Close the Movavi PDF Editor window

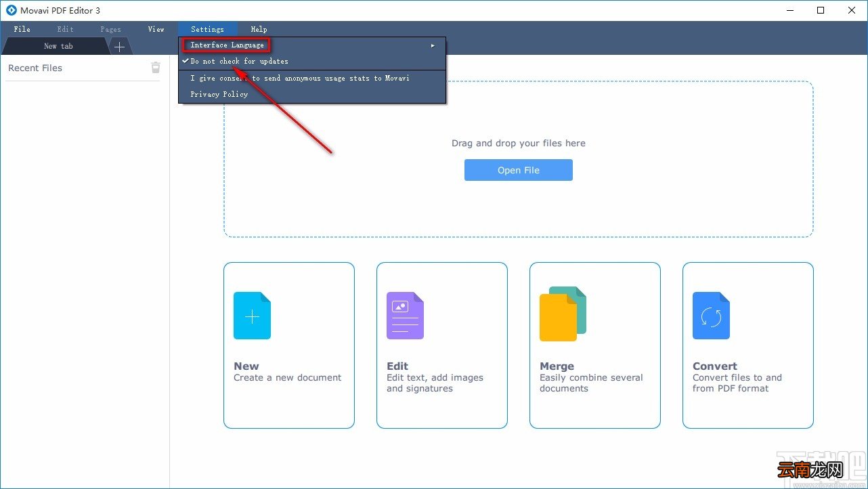coord(852,10)
